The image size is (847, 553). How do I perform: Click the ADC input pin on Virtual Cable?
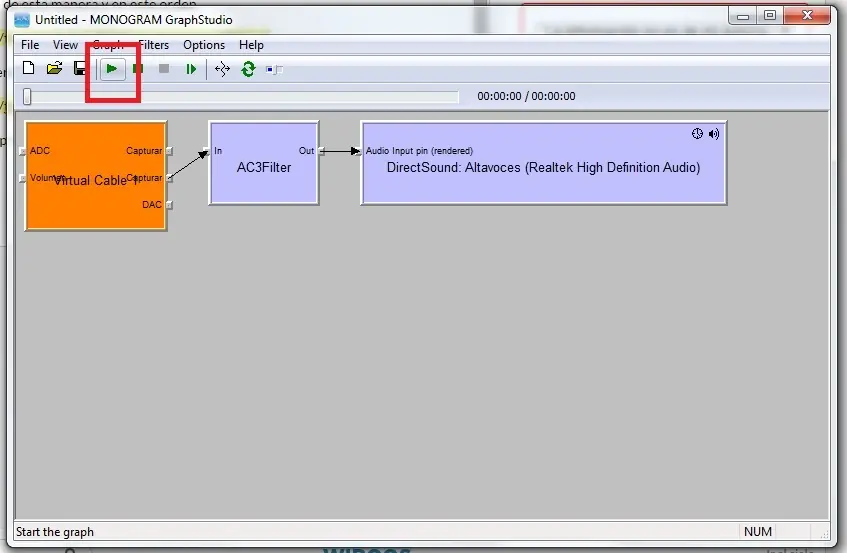pos(22,151)
